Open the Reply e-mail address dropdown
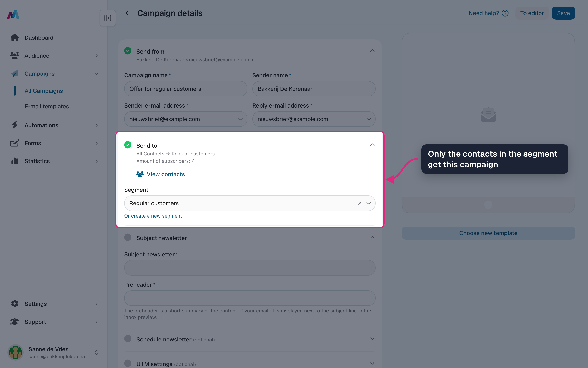The width and height of the screenshot is (588, 368). (314, 119)
